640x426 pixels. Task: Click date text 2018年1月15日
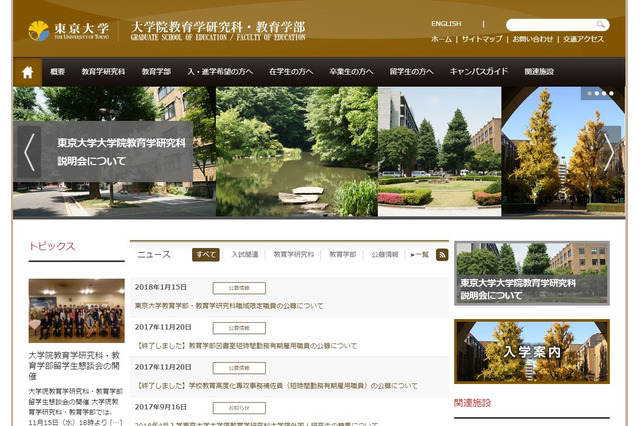(160, 287)
